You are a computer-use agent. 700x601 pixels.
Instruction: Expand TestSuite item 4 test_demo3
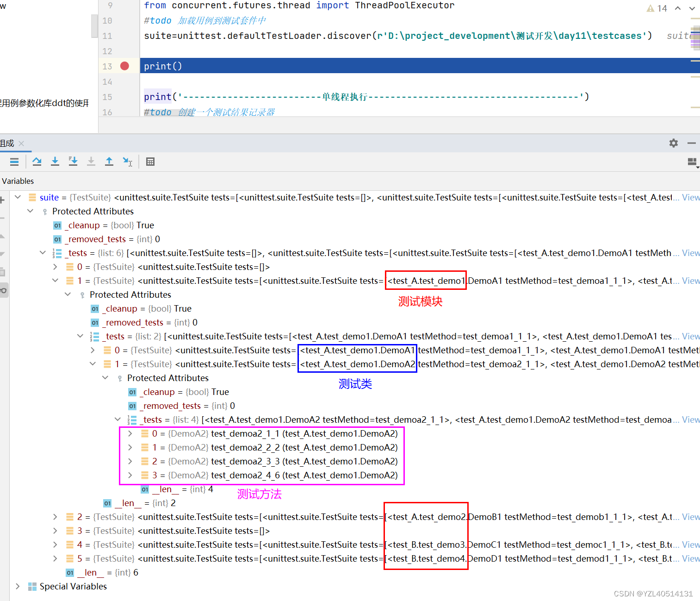pos(55,545)
